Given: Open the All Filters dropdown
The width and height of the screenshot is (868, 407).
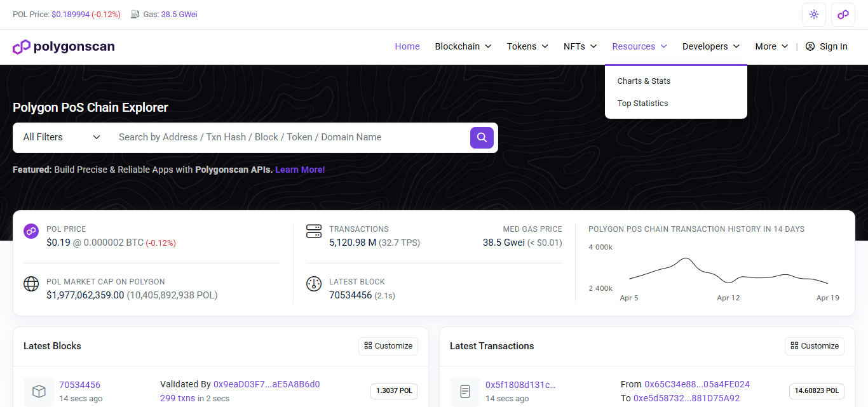Looking at the screenshot, I should (x=62, y=137).
